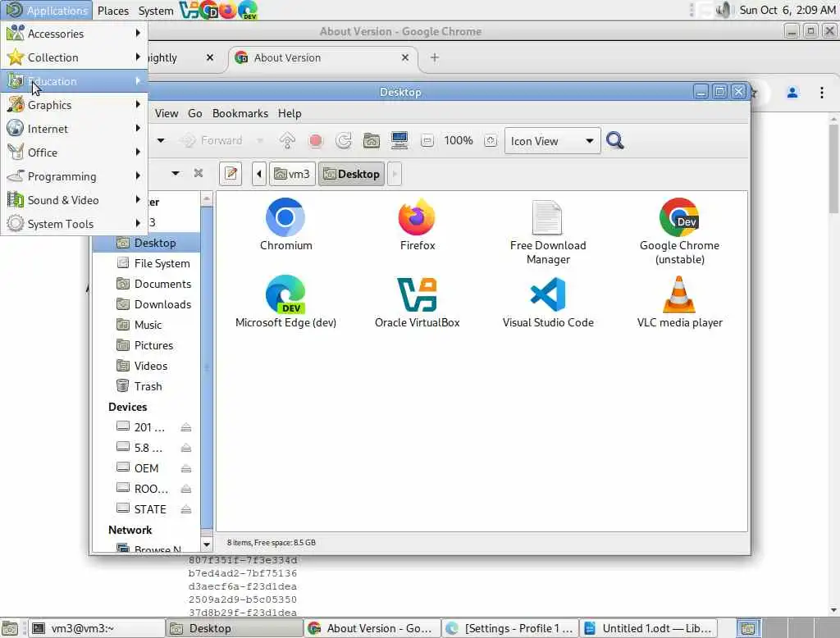Click the Home folder toolbar icon
Screen dimensions: 840x638
click(x=372, y=141)
